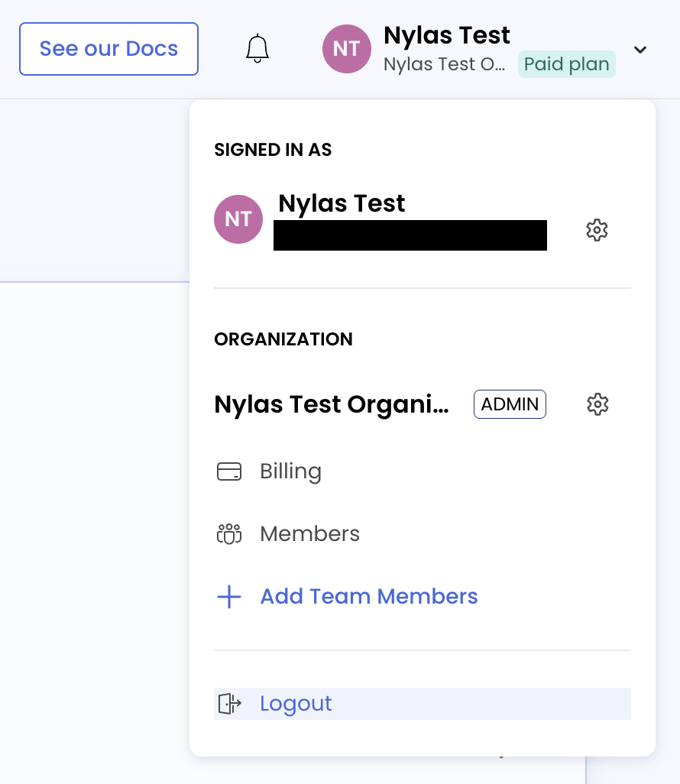Click the Paid plan badge
Image resolution: width=680 pixels, height=784 pixels.
(x=567, y=64)
